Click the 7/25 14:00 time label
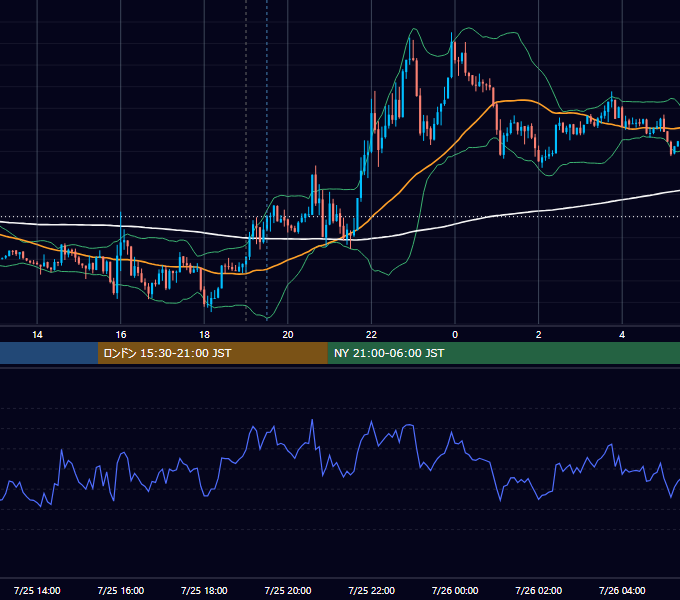Viewport: 680px width, 600px height. (37, 590)
